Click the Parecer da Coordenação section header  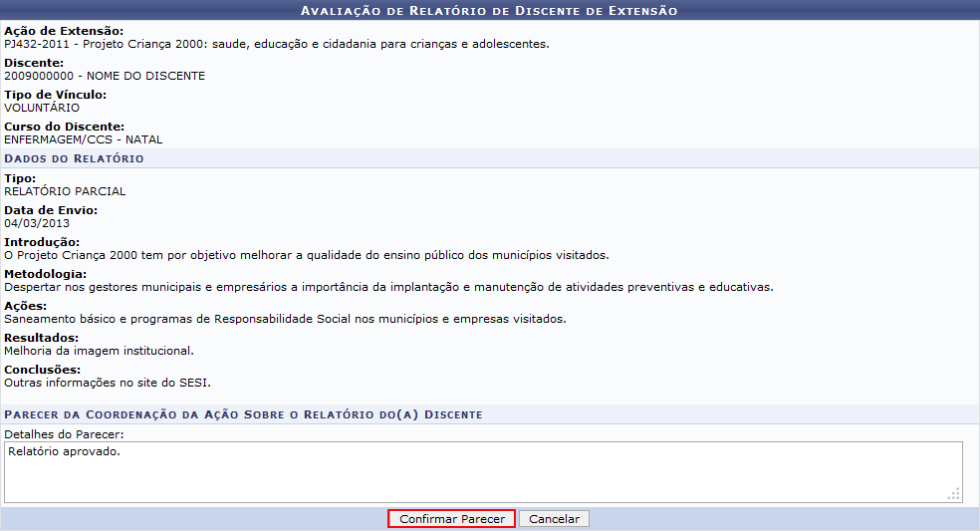coord(243,413)
